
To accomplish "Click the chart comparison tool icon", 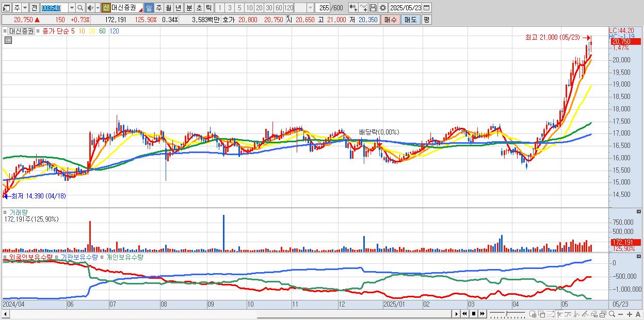I will (353, 8).
